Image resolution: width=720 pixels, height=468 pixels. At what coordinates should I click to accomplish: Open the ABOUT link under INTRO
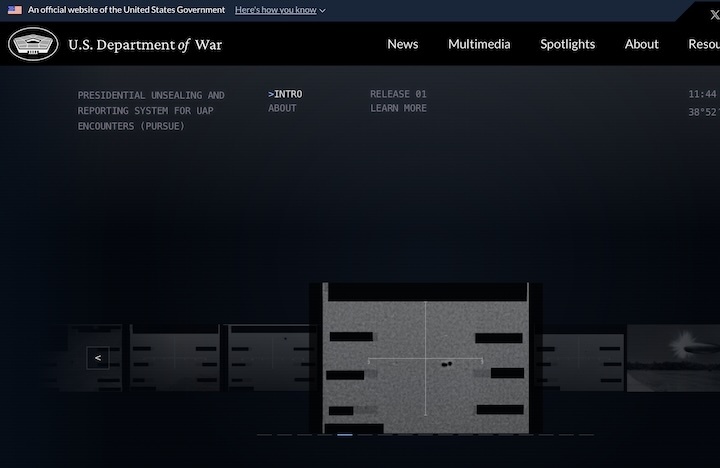(282, 108)
